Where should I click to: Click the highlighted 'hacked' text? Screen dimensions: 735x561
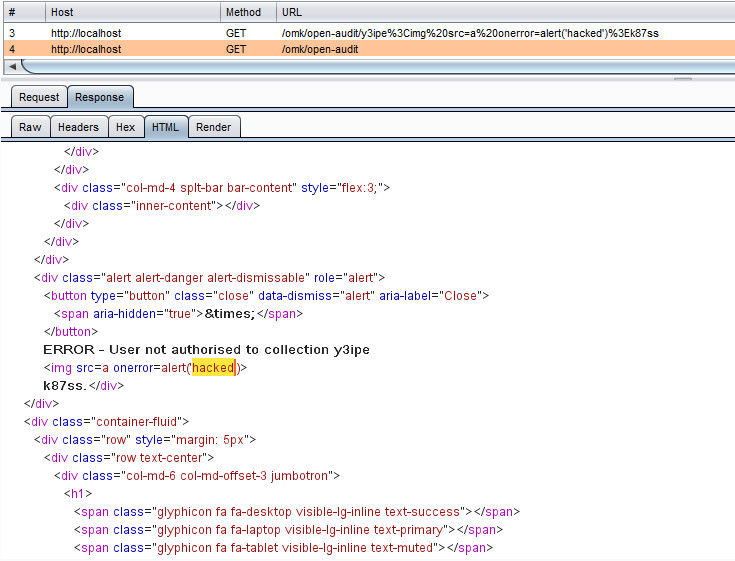[213, 368]
